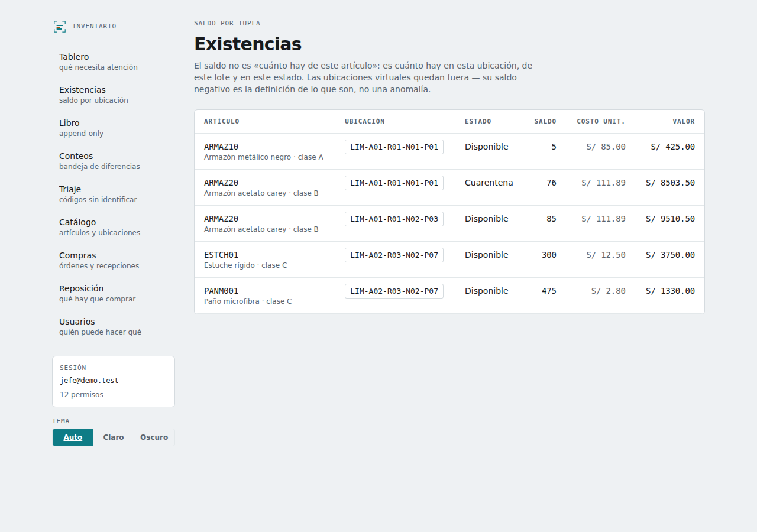Click LIM-A01-R01-N01-P01 tag in Cuarentena row
Viewport: 757px width, 532px height.
(394, 183)
